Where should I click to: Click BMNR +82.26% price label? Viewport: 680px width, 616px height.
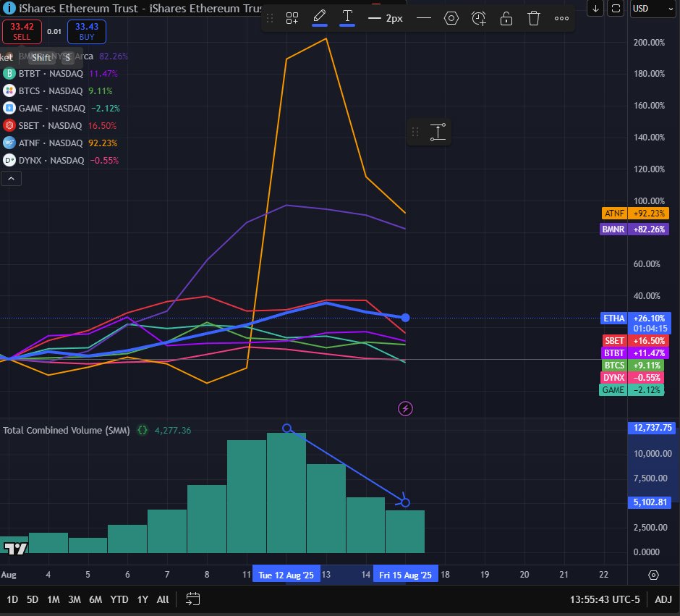point(634,229)
